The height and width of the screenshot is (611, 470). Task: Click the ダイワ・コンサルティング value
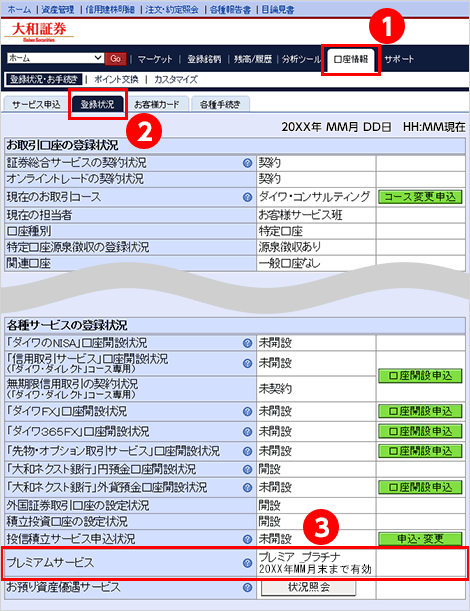pyautogui.click(x=314, y=197)
